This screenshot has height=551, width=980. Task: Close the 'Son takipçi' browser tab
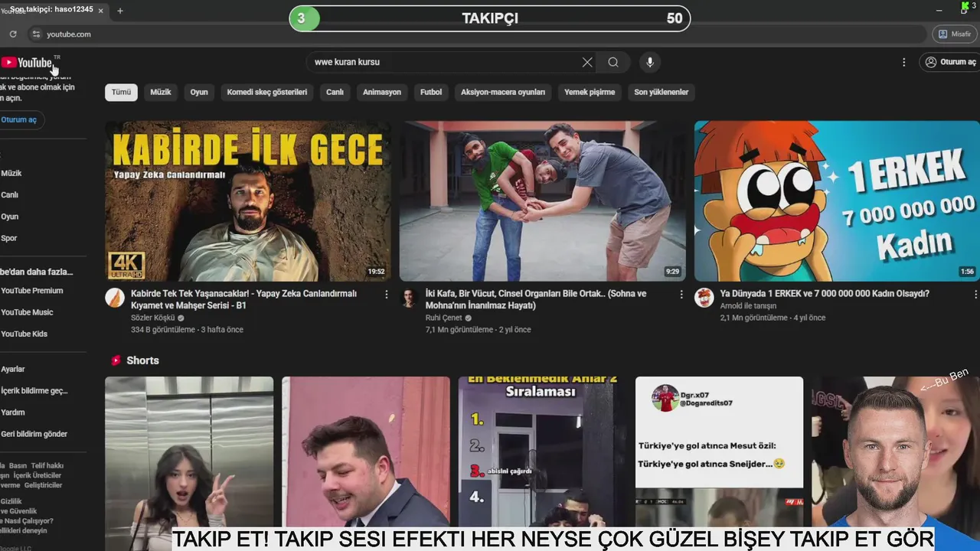pos(100,11)
